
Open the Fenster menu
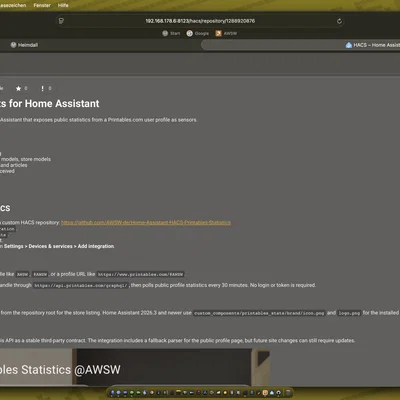tap(42, 5)
